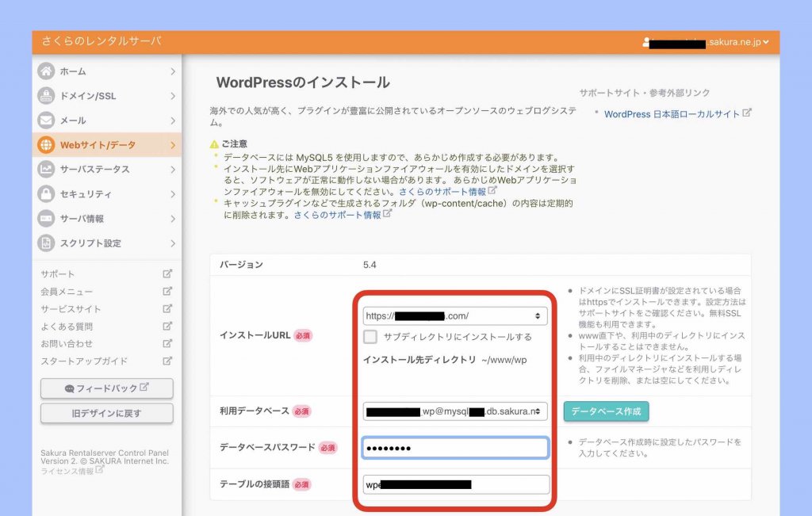Open the セキュリティ menu item
This screenshot has width=812, height=516.
[x=107, y=194]
